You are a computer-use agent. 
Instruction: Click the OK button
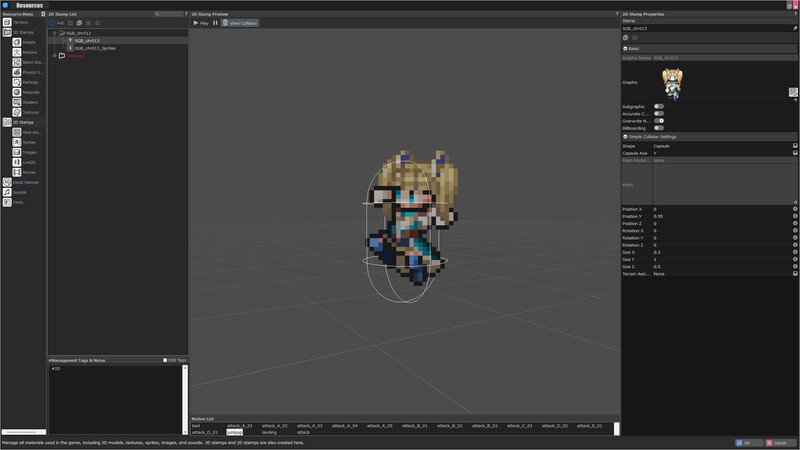point(748,443)
